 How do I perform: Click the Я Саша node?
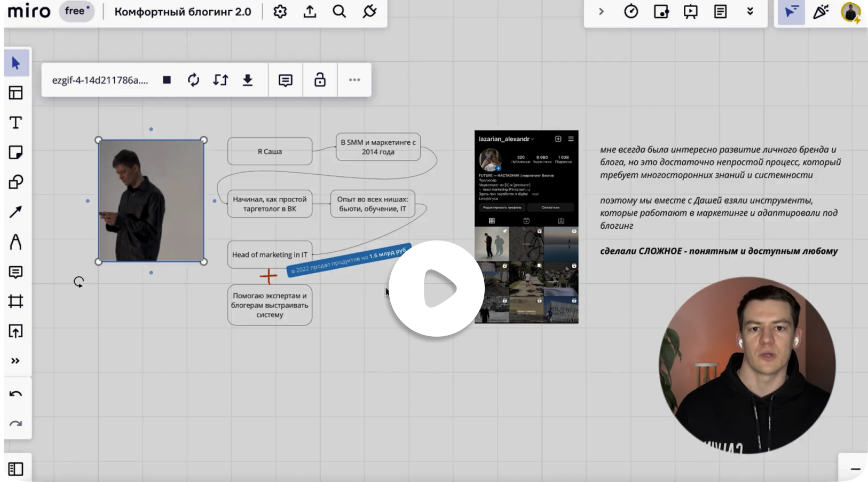click(x=270, y=151)
